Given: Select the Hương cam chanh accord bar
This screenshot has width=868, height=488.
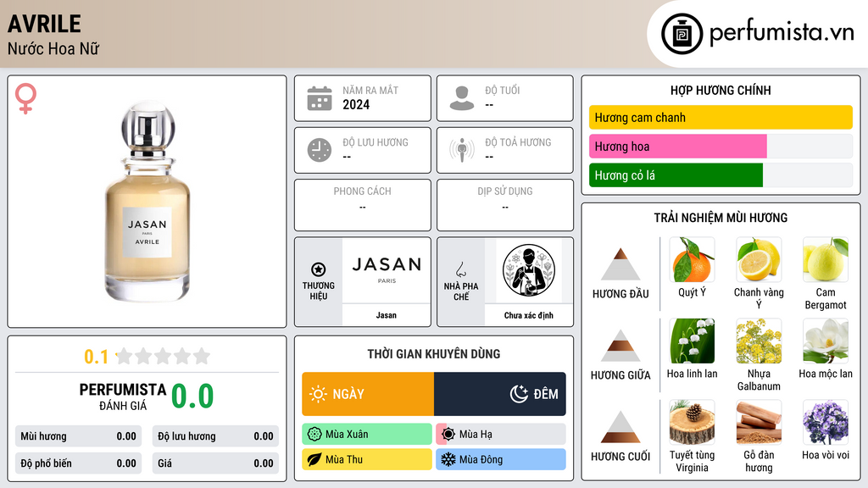Looking at the screenshot, I should point(721,117).
